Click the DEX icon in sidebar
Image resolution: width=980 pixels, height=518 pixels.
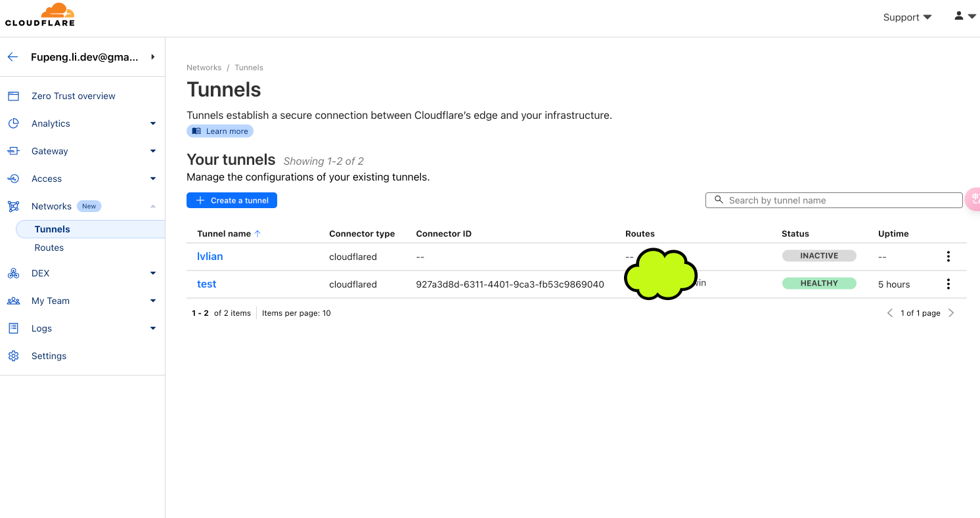[x=13, y=273]
